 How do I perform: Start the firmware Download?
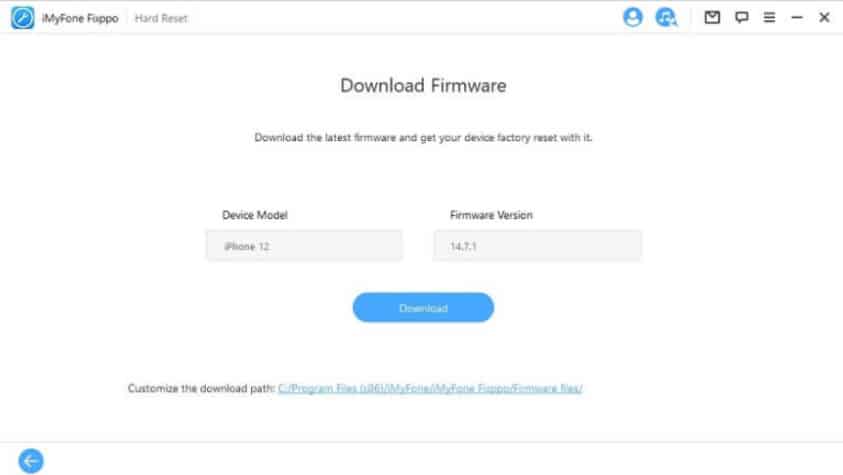[x=423, y=308]
